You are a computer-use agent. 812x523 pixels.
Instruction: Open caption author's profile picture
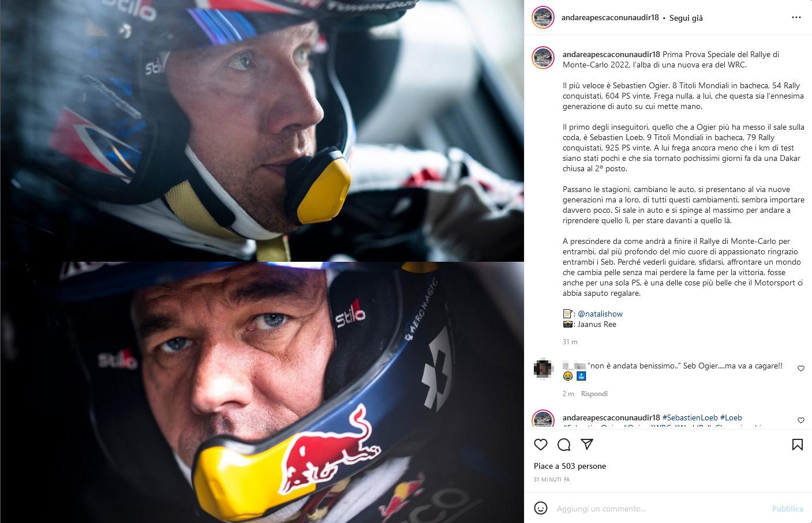[x=543, y=58]
